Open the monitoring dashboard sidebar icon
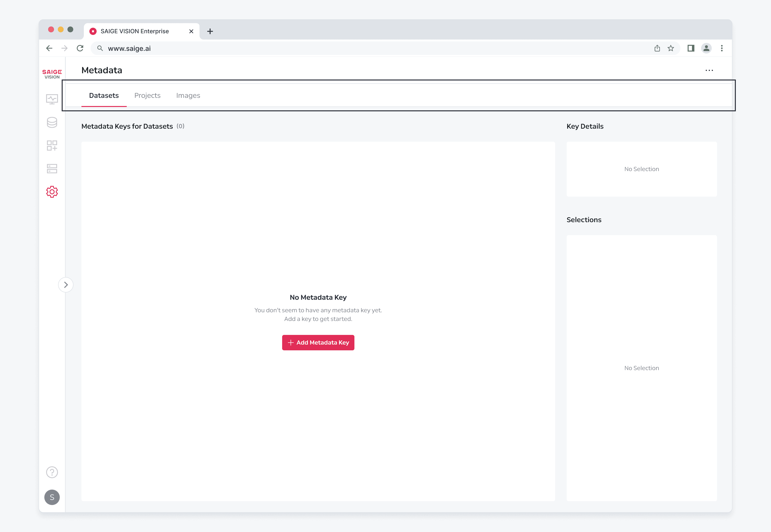 52,99
